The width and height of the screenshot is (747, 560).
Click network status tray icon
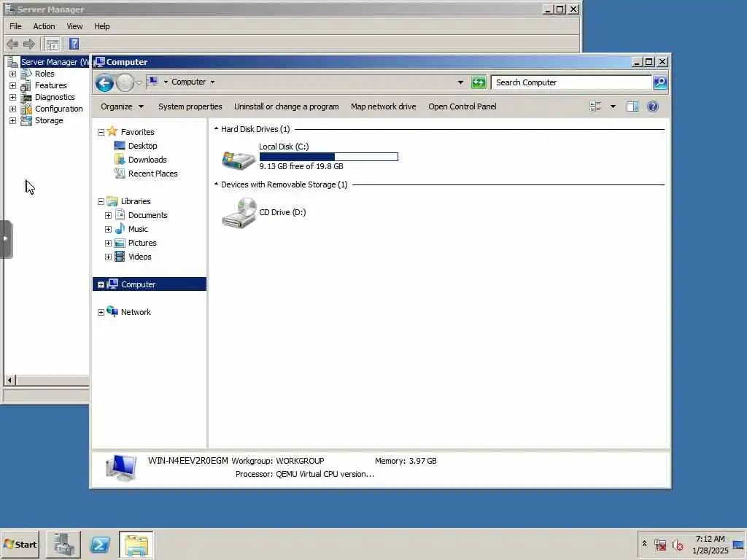660,545
